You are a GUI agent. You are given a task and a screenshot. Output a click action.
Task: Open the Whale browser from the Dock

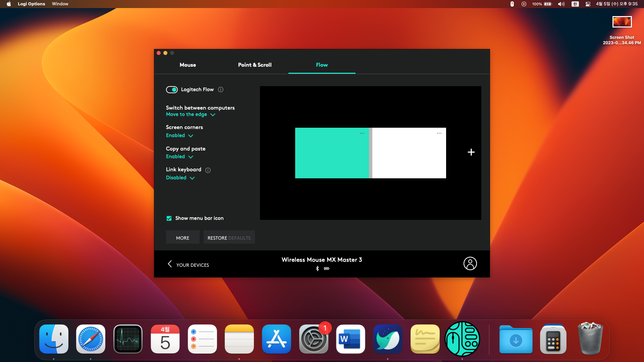(388, 339)
